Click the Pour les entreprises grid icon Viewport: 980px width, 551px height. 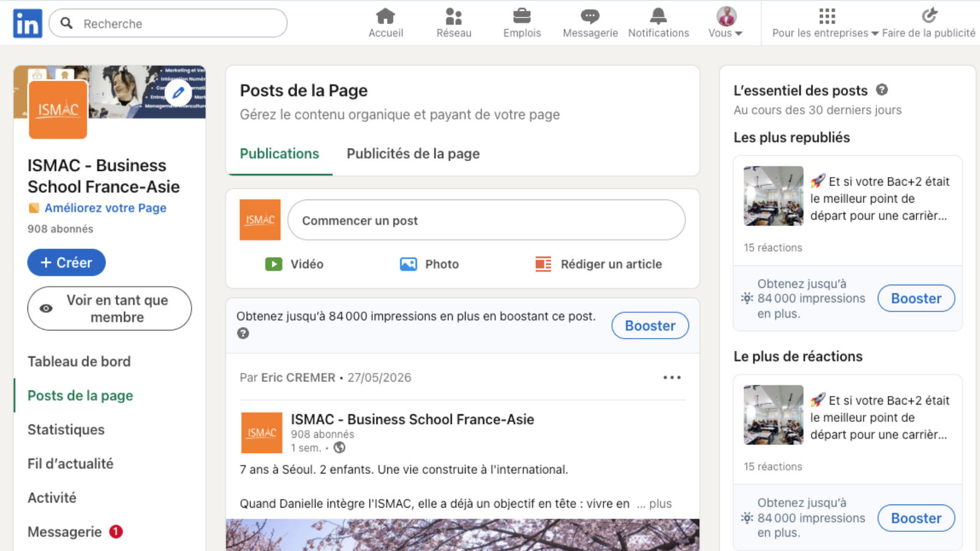tap(827, 16)
